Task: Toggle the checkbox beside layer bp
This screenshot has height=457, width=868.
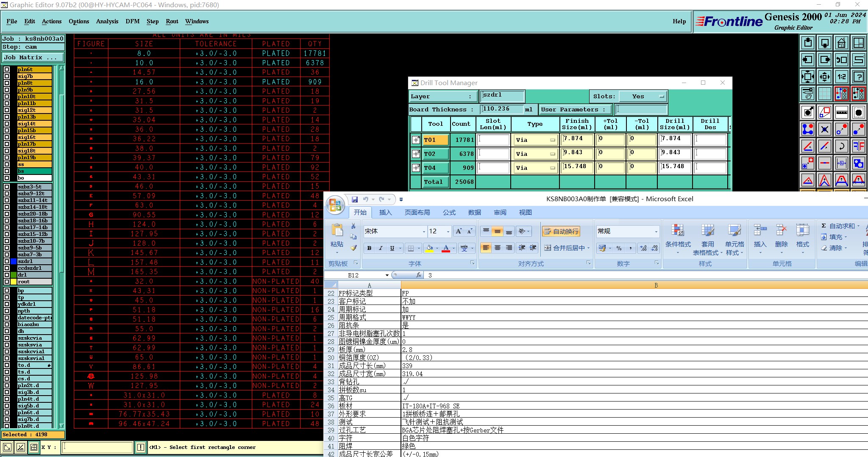Action: click(x=7, y=291)
